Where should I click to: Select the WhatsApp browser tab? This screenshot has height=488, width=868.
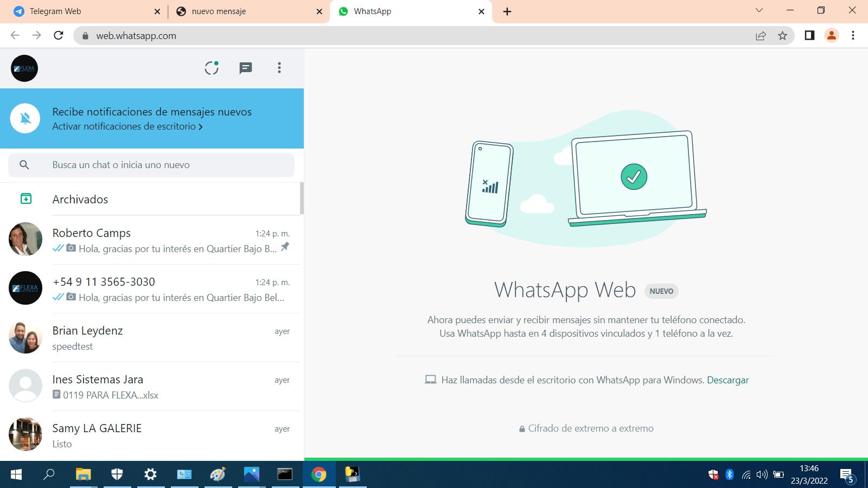coord(411,11)
